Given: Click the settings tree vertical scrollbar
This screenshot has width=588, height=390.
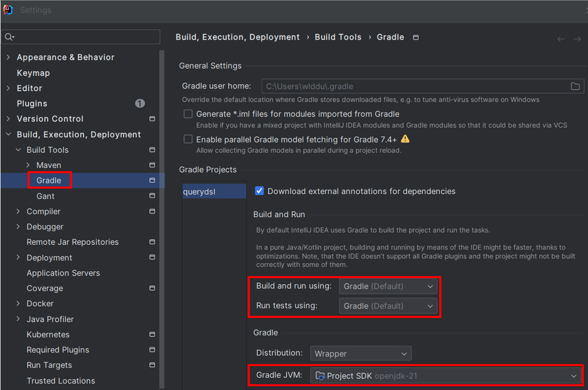Looking at the screenshot, I should (x=161, y=219).
